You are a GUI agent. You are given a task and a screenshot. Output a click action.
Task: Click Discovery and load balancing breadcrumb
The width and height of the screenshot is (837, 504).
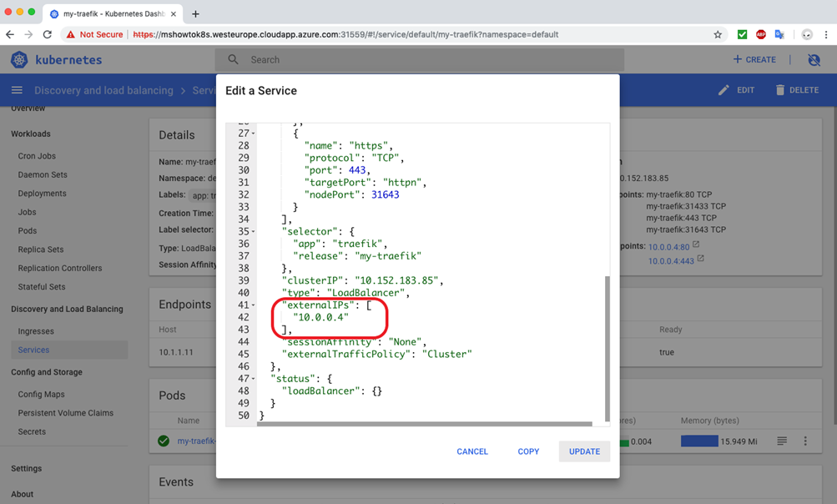click(x=103, y=90)
